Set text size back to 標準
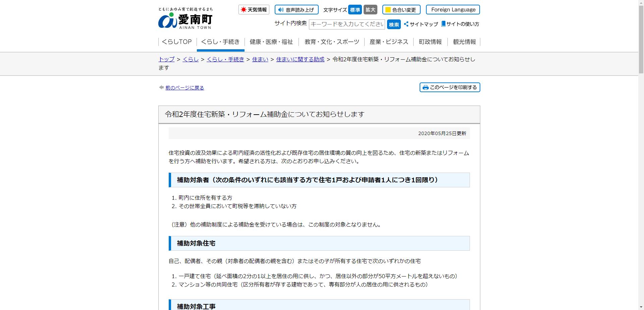 pos(355,10)
